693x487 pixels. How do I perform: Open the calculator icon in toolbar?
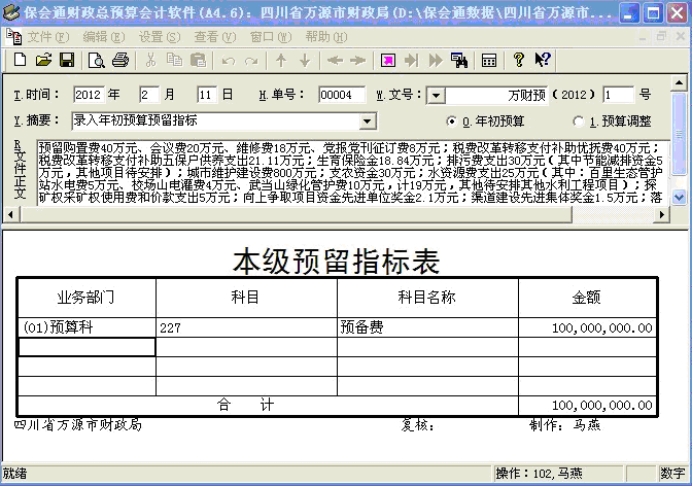pyautogui.click(x=489, y=60)
